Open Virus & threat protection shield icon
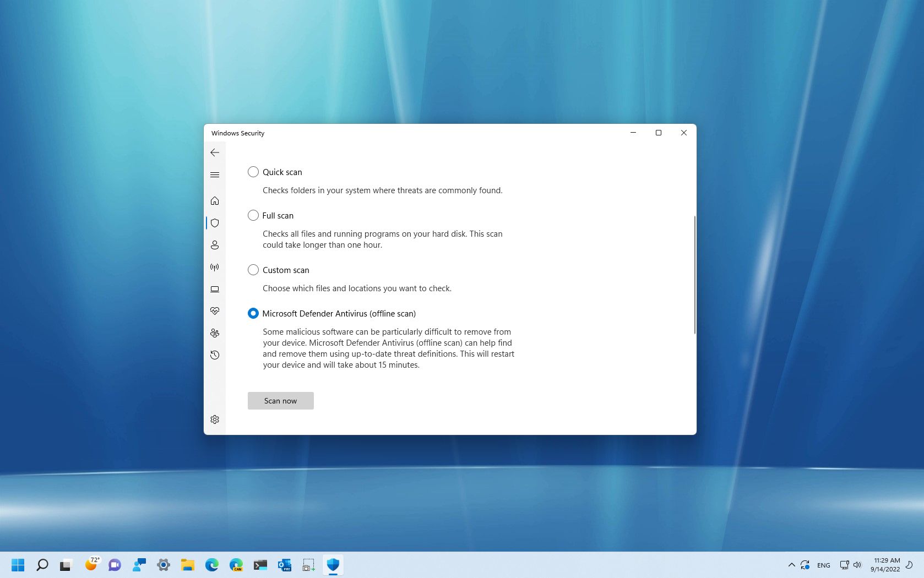Screen dimensions: 924x578 (x=215, y=223)
